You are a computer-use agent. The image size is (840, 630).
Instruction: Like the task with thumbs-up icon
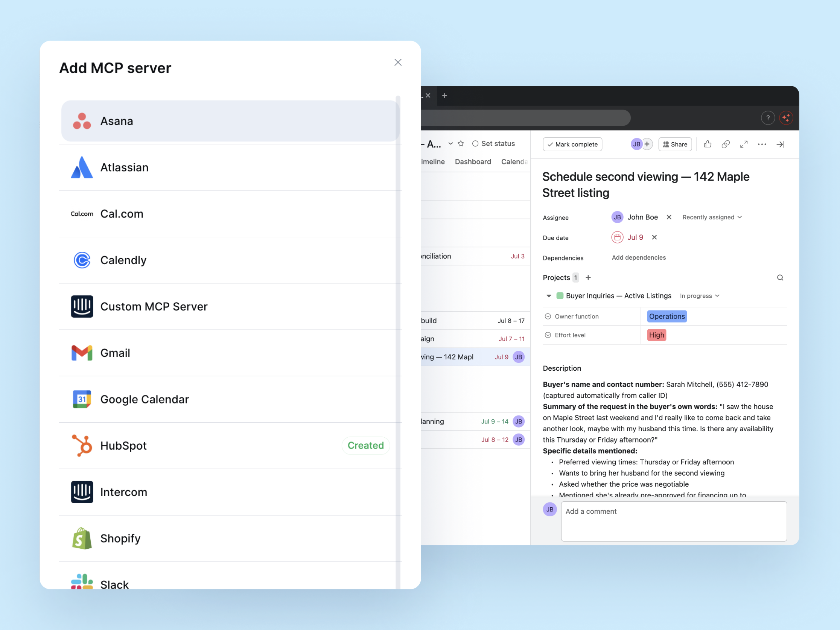707,144
